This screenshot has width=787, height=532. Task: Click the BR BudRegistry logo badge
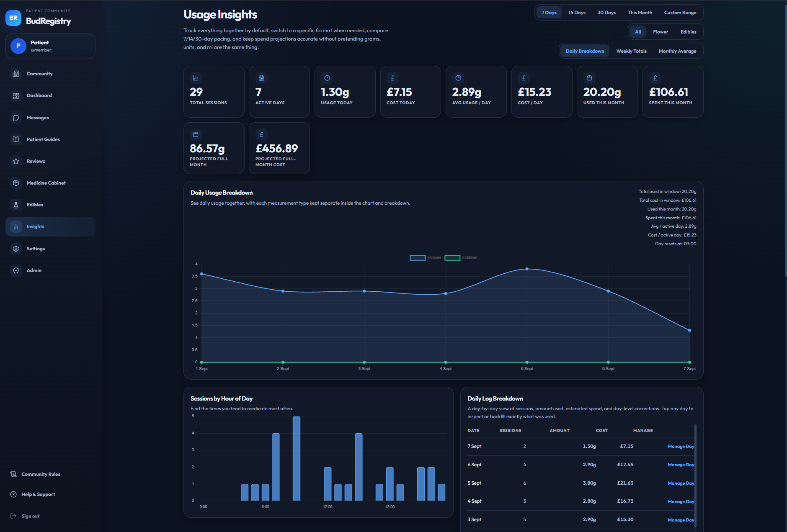pyautogui.click(x=13, y=18)
